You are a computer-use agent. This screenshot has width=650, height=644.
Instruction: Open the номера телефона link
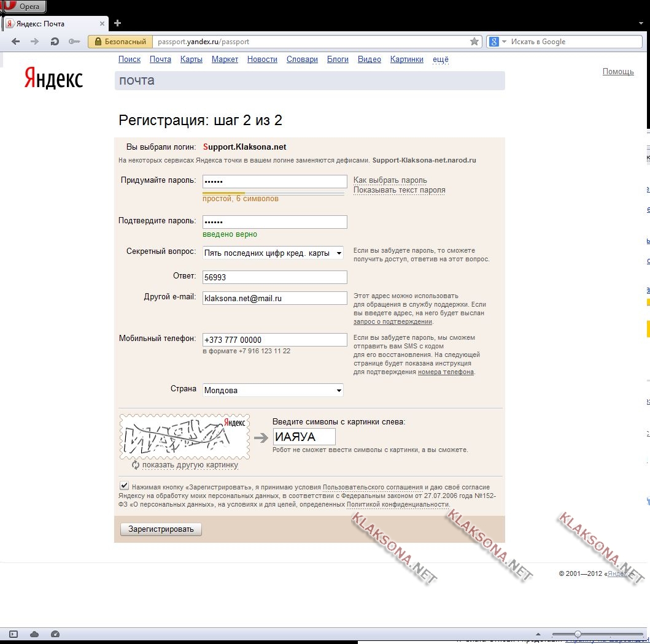pyautogui.click(x=446, y=372)
